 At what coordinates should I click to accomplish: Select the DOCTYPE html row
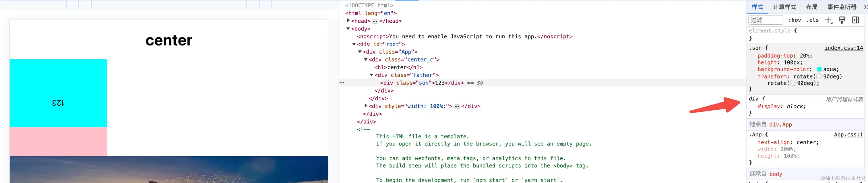[x=369, y=5]
